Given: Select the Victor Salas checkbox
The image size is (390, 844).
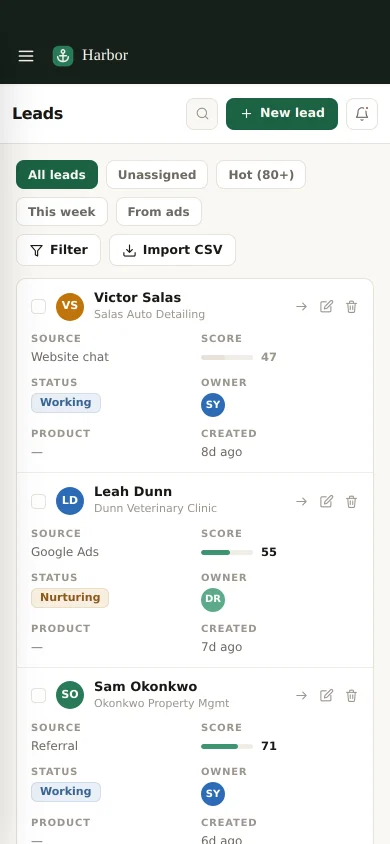Looking at the screenshot, I should pyautogui.click(x=38, y=307).
